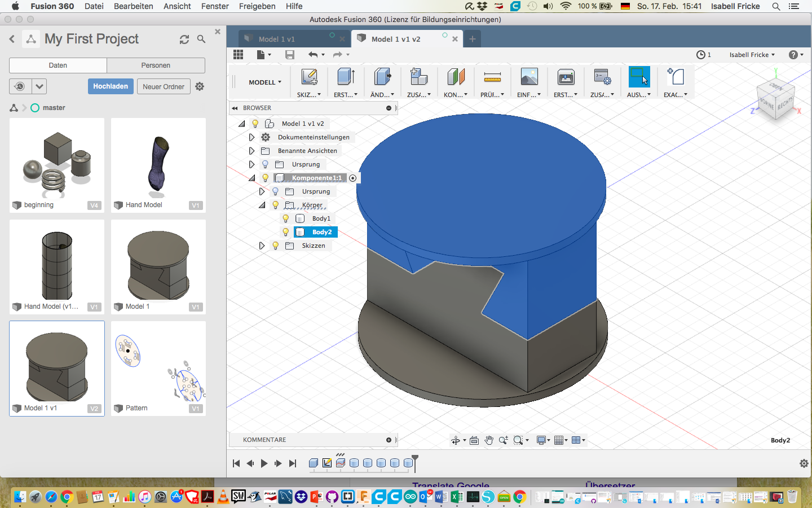Select the Erstellen extrude tool icon
Viewport: 812px width, 508px height.
(x=346, y=77)
